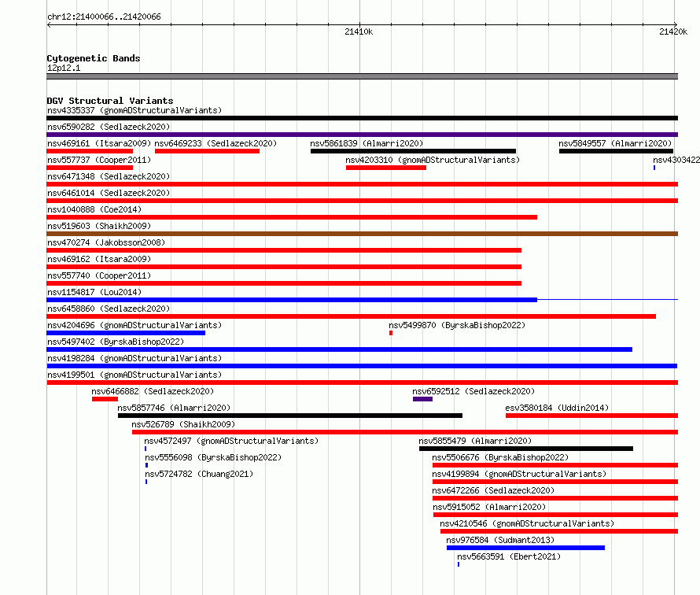Click the chr12:21400066..21420066 region label
This screenshot has height=595, width=700.
pyautogui.click(x=104, y=17)
